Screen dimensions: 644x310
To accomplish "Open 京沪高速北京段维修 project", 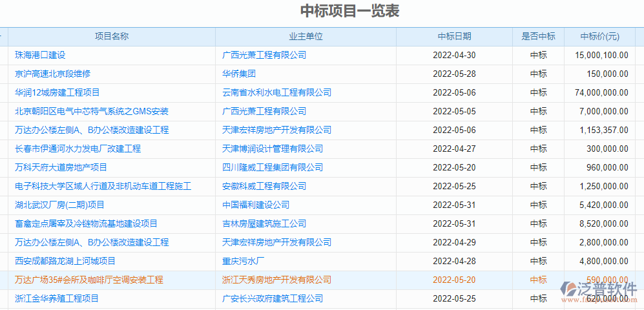I will click(53, 74).
